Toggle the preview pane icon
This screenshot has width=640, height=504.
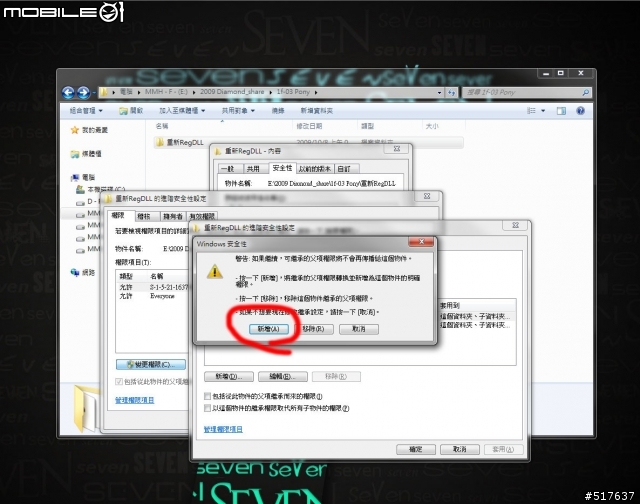561,111
